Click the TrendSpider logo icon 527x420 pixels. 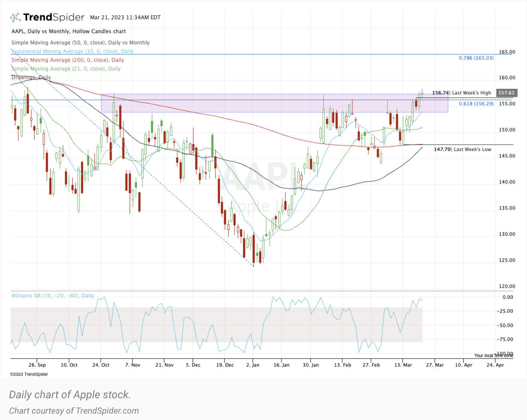coord(15,17)
